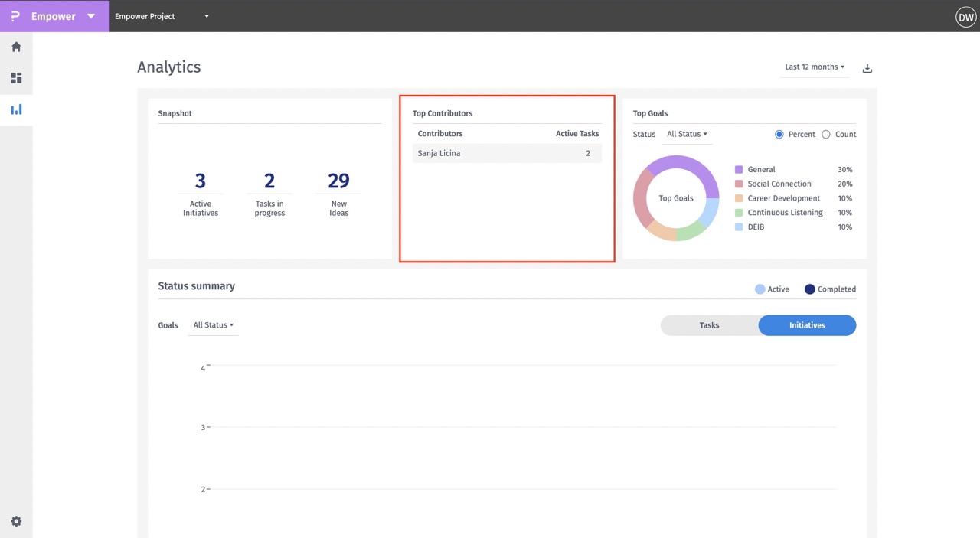Select the Analytics bar chart icon
980x538 pixels.
16,109
